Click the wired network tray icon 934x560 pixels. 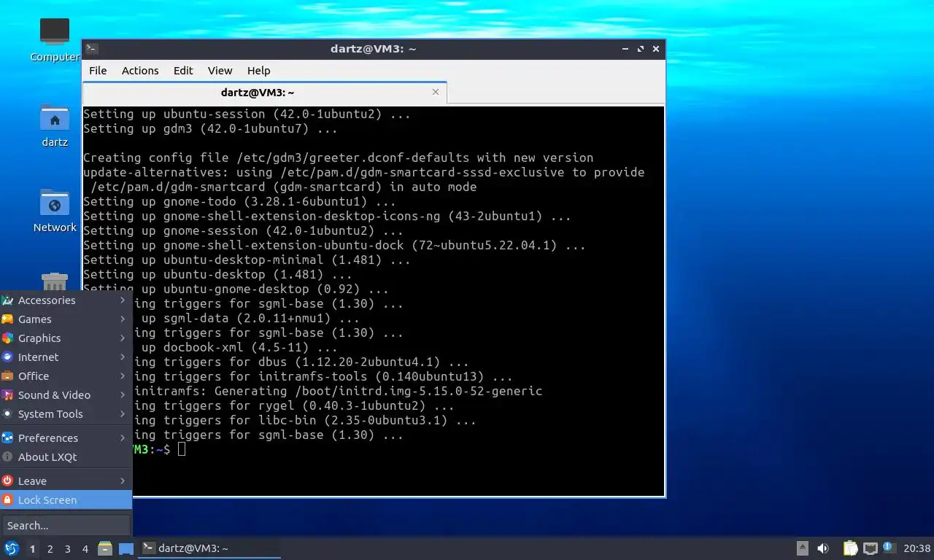pos(870,548)
